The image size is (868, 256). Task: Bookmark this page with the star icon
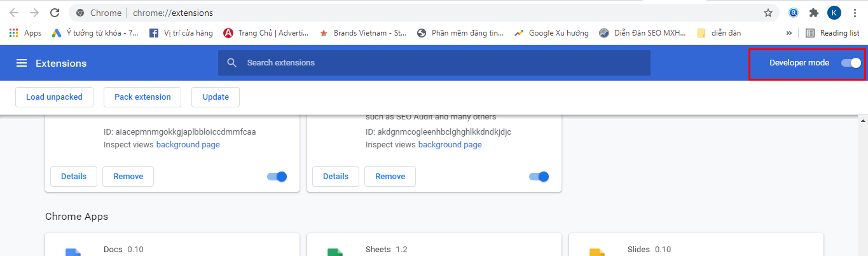768,13
